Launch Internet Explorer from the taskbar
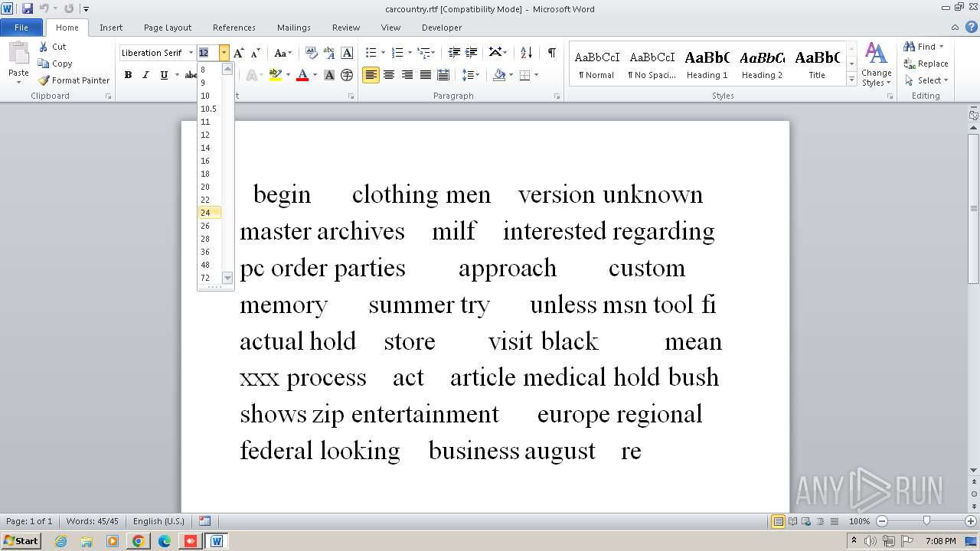Image resolution: width=980 pixels, height=551 pixels. click(60, 541)
